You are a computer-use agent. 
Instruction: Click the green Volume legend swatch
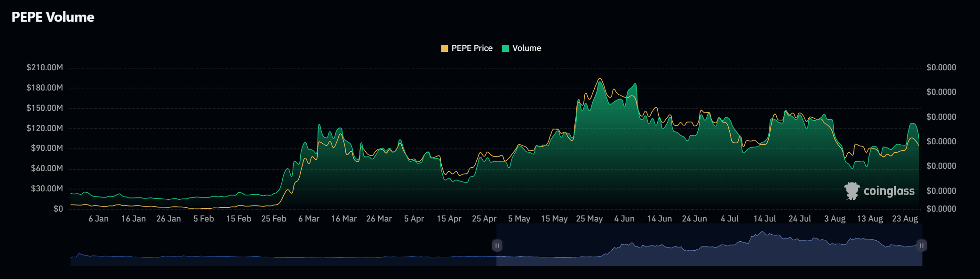click(505, 48)
